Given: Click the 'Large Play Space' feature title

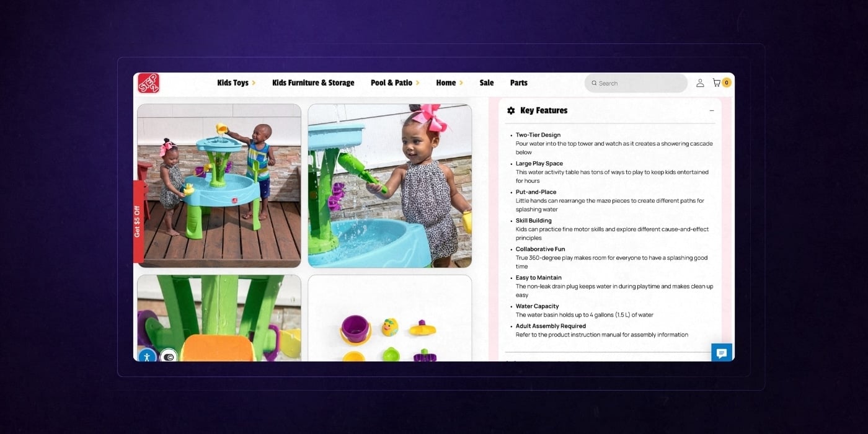Looking at the screenshot, I should [x=539, y=164].
